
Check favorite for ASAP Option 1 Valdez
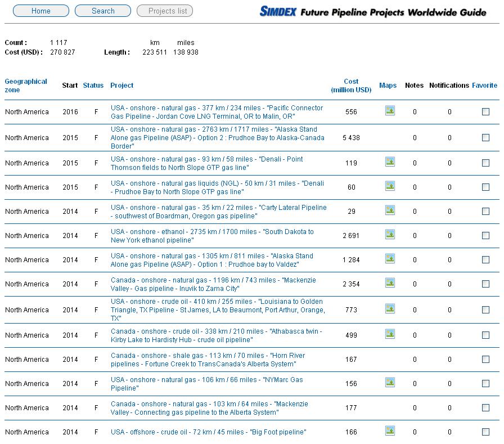click(485, 260)
